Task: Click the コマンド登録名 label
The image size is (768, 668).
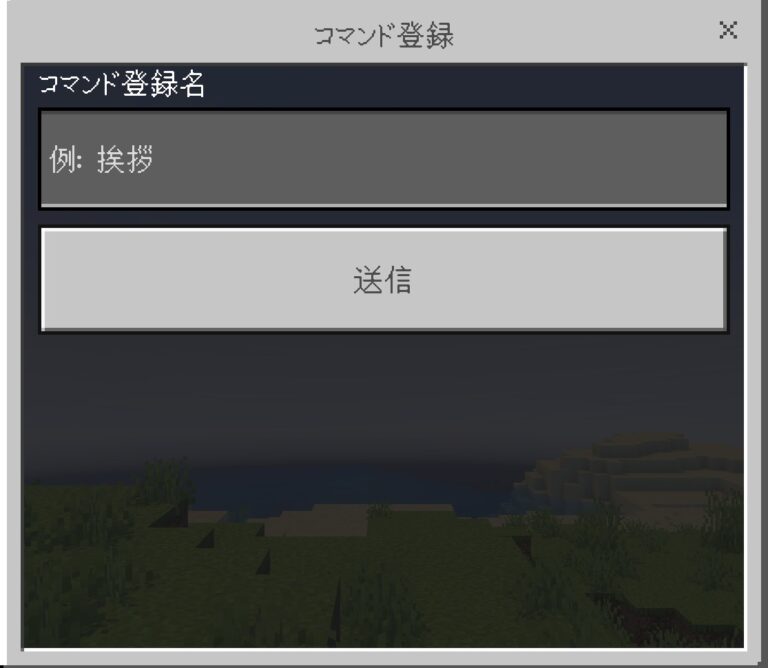Action: click(x=121, y=84)
